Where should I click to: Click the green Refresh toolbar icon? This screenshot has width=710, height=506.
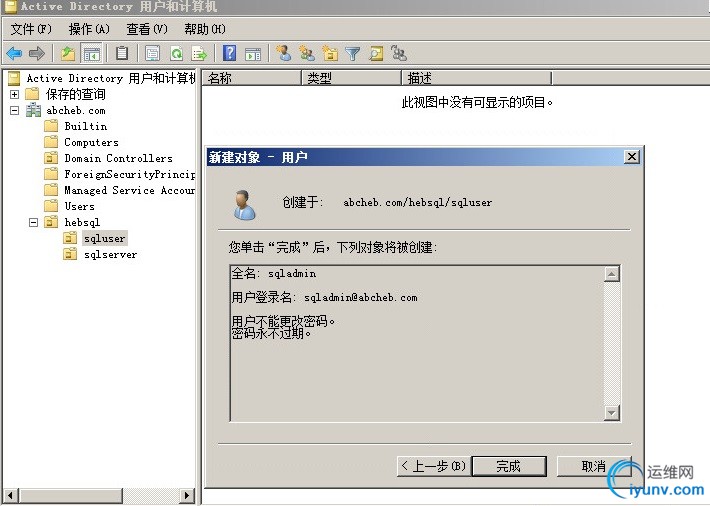click(177, 53)
